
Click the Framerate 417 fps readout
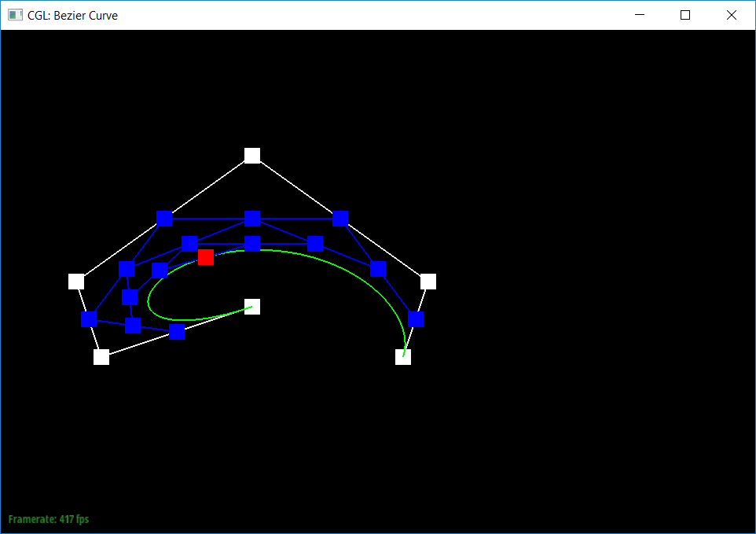coord(49,520)
